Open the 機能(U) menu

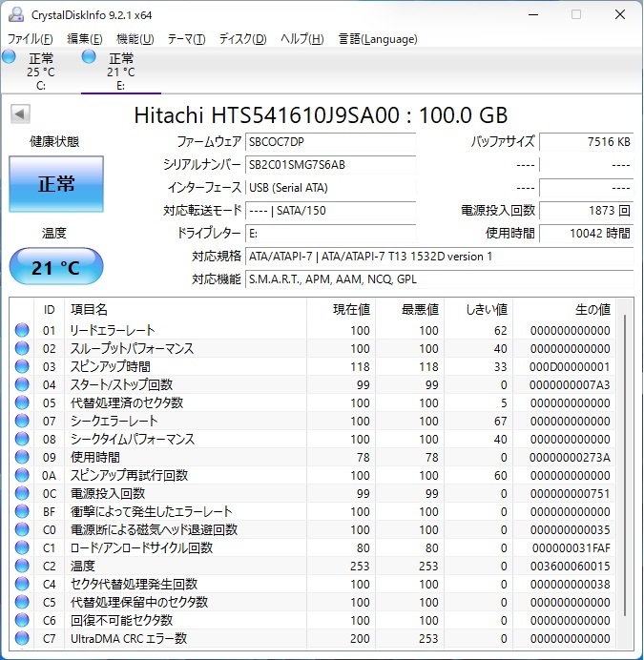(x=135, y=39)
